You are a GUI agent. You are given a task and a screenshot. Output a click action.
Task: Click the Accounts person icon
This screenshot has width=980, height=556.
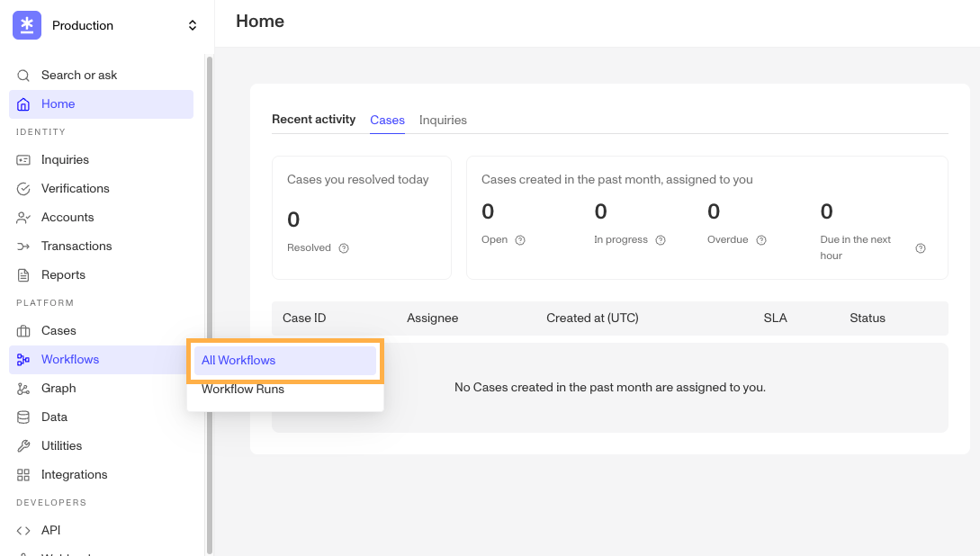click(23, 218)
